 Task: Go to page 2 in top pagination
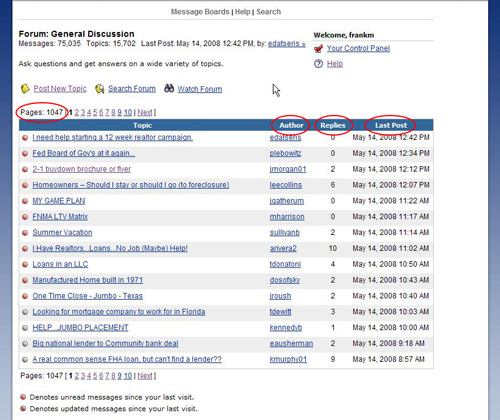[x=77, y=113]
